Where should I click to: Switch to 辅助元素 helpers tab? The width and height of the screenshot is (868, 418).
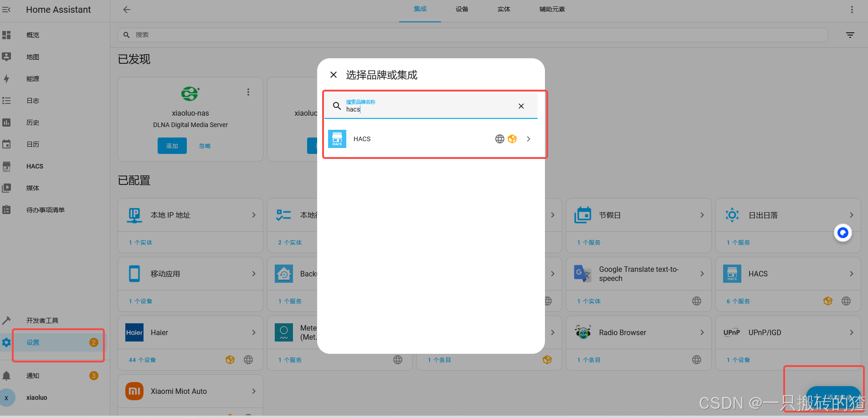[x=552, y=9]
